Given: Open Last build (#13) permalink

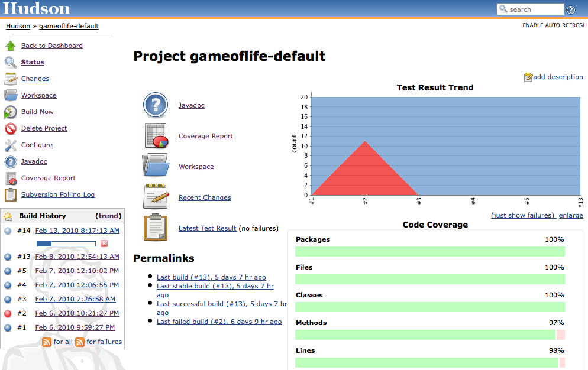Looking at the screenshot, I should point(211,277).
